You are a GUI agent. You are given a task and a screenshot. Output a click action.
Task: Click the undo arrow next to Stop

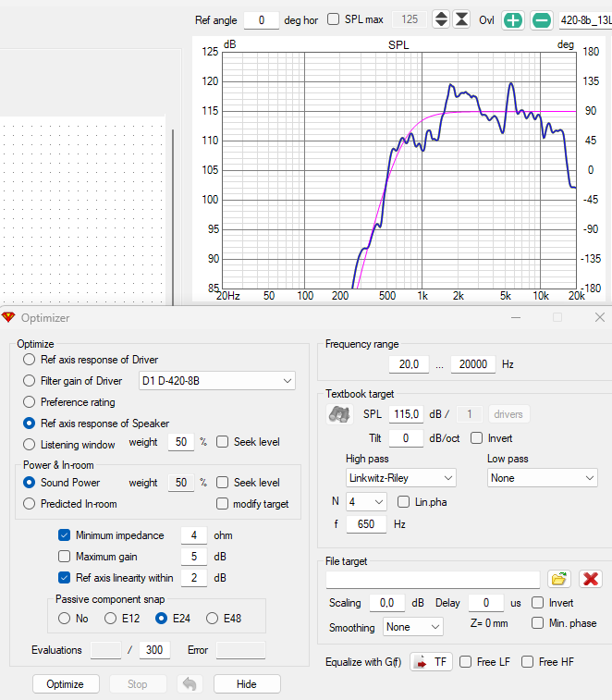pos(190,684)
